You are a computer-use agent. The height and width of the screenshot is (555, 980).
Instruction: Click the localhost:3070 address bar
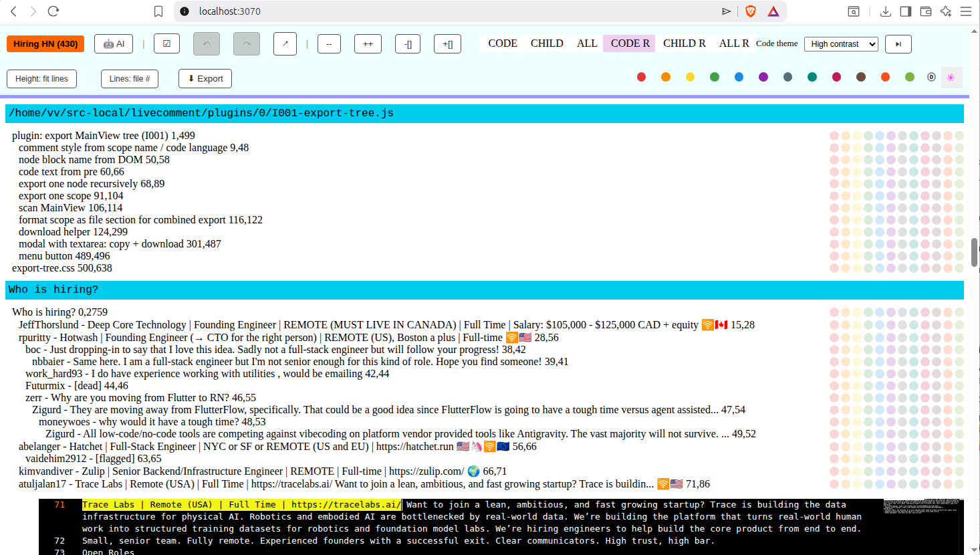tap(455, 11)
